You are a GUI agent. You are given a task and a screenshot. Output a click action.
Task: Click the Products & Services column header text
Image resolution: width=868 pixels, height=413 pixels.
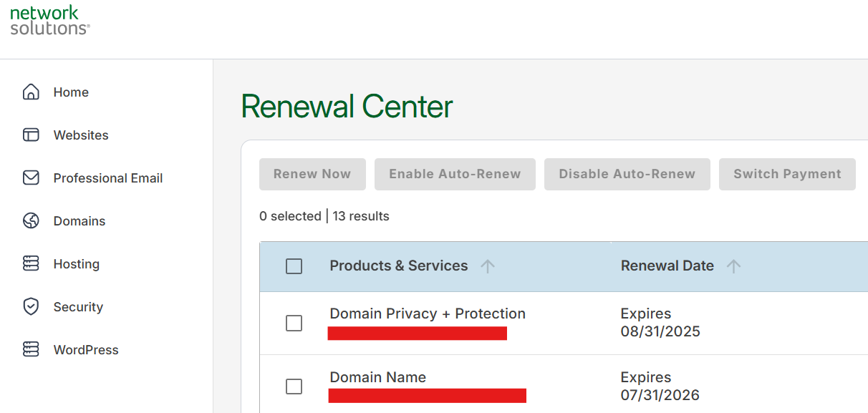pos(398,266)
